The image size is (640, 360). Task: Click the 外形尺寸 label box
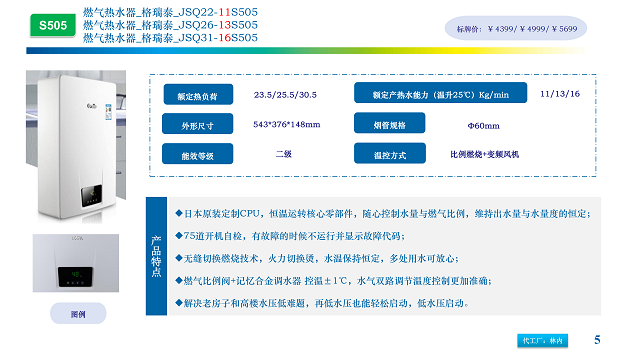click(198, 124)
